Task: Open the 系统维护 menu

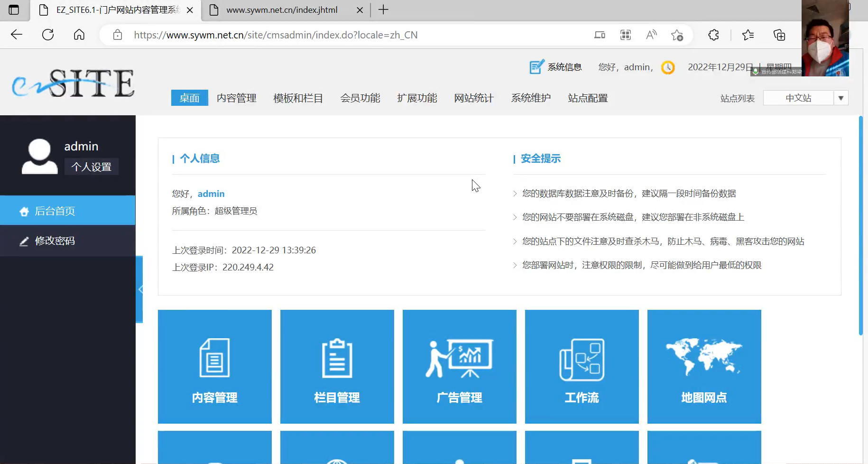Action: 531,98
